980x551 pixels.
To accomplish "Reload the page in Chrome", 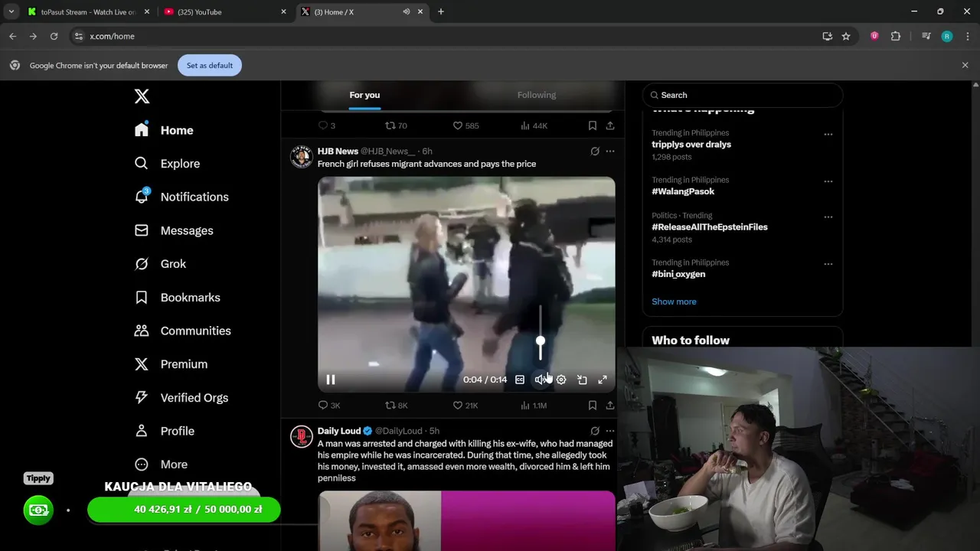I will click(x=54, y=36).
